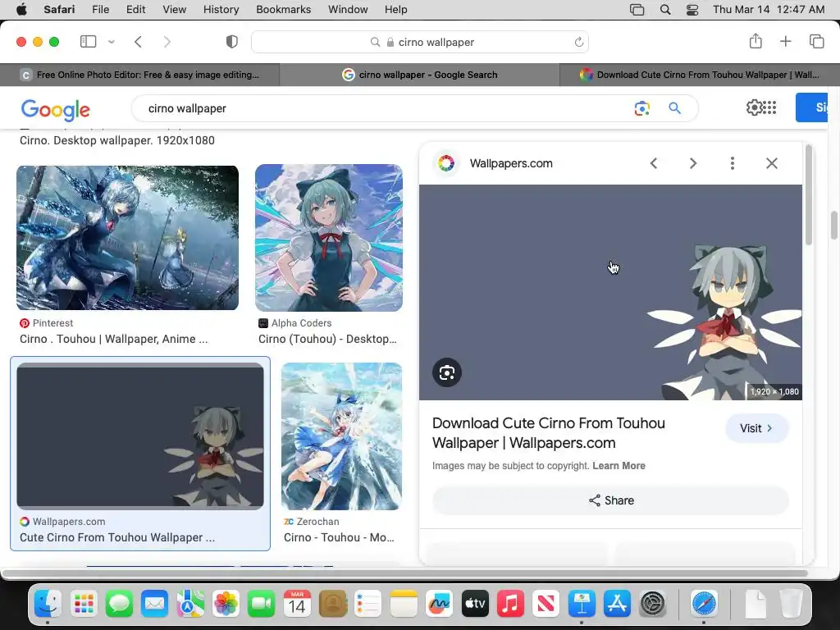Image resolution: width=840 pixels, height=630 pixels.
Task: Open Google quick settings gear
Action: (x=755, y=107)
